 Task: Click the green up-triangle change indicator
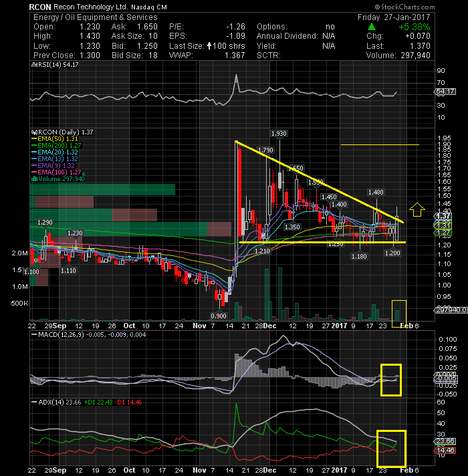tap(372, 27)
